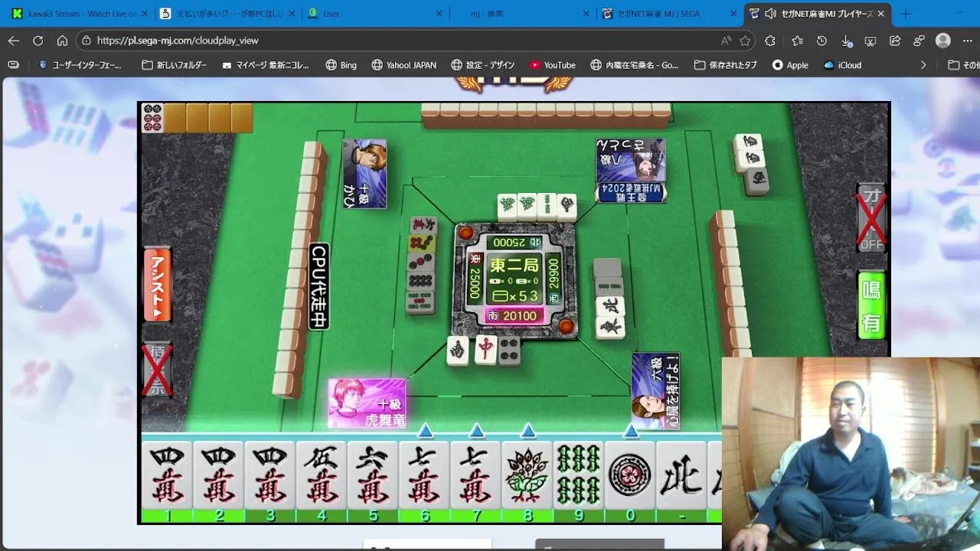980x551 pixels.
Task: Refresh the current page
Action: 38,41
